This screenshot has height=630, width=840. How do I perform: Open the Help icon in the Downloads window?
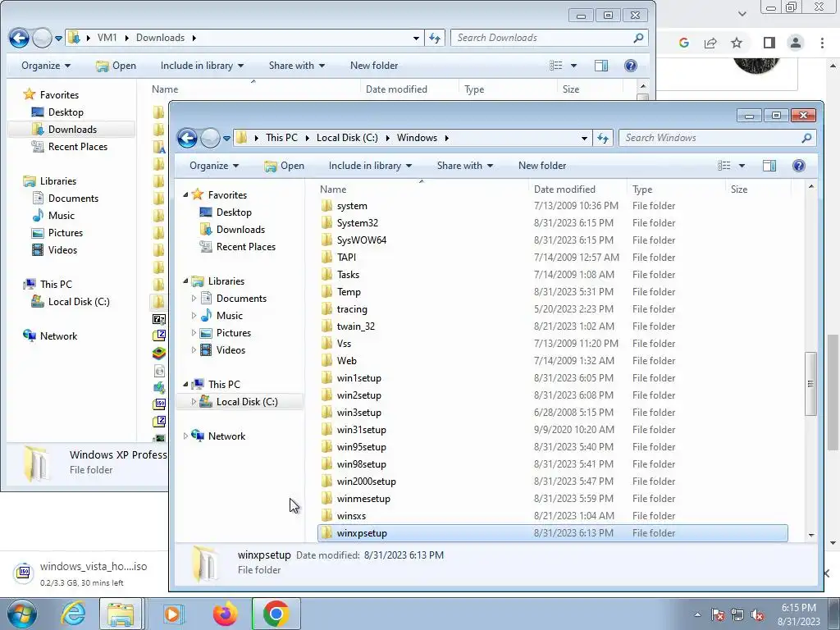click(631, 66)
